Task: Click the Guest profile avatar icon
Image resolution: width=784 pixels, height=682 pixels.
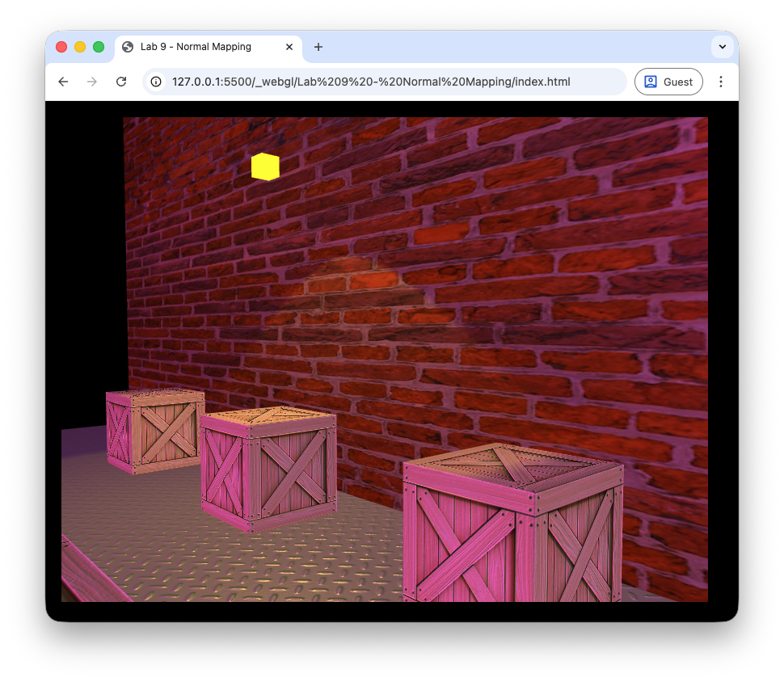Action: point(651,82)
